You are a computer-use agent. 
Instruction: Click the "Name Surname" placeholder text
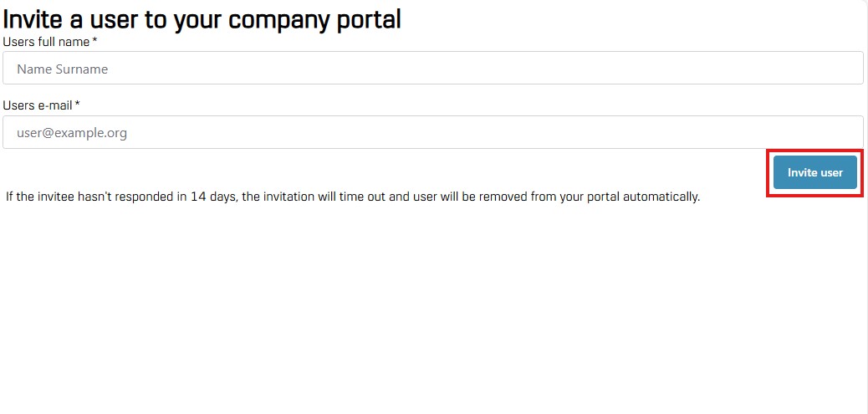click(x=63, y=69)
